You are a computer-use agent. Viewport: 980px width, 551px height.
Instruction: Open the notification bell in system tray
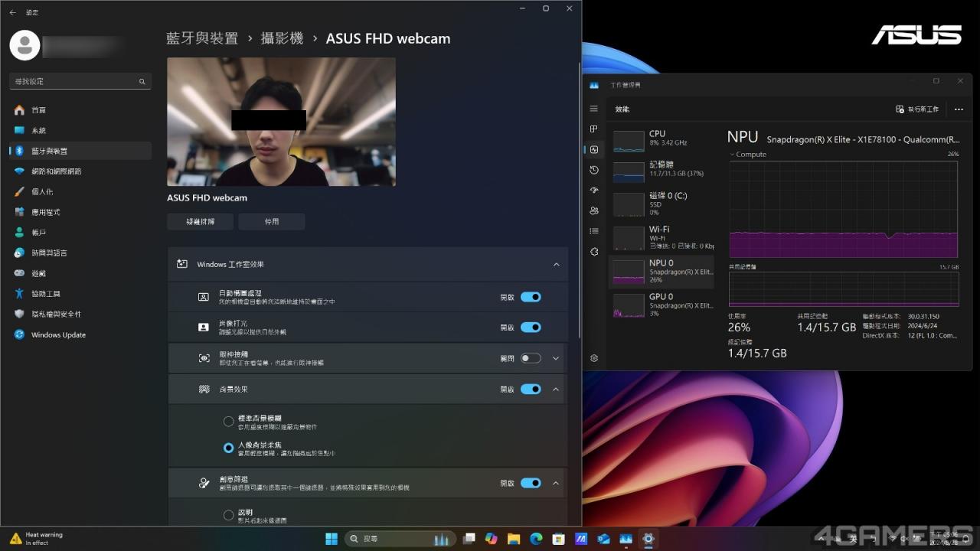pos(966,539)
